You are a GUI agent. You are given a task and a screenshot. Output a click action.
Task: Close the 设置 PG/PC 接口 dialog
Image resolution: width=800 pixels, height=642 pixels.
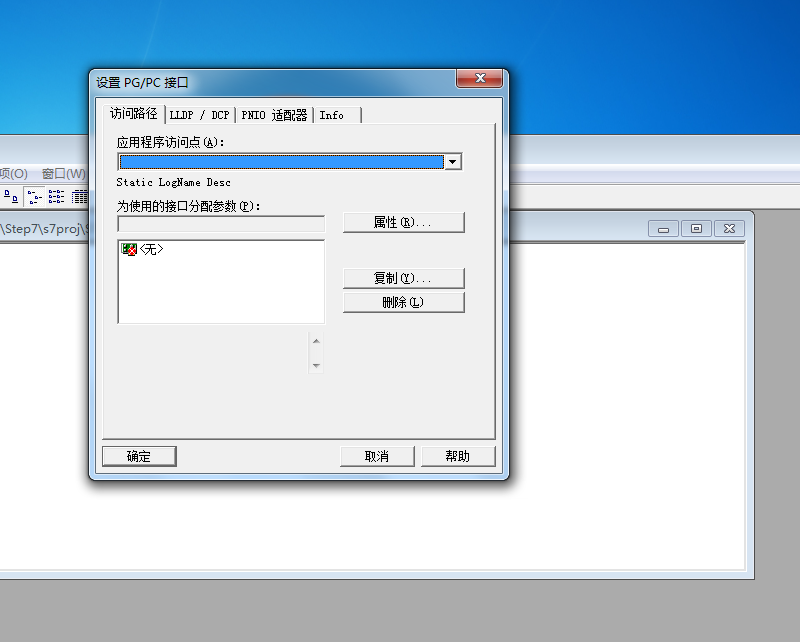point(479,79)
